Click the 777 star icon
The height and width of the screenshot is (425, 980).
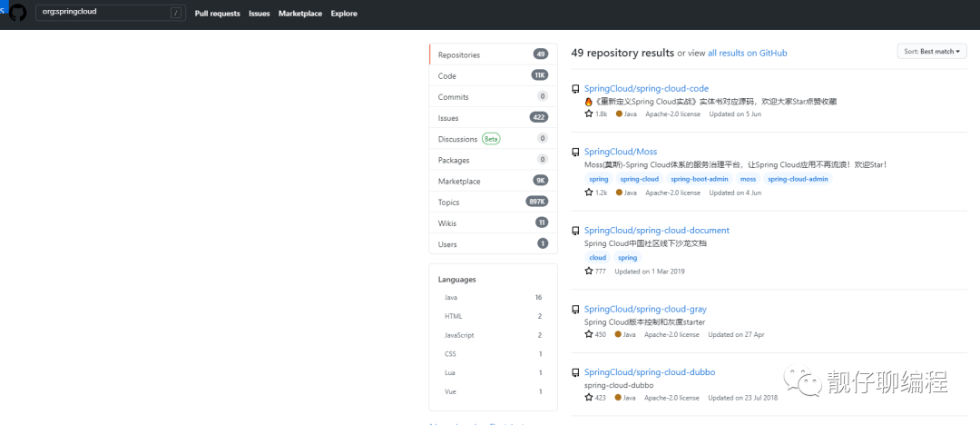pyautogui.click(x=589, y=271)
